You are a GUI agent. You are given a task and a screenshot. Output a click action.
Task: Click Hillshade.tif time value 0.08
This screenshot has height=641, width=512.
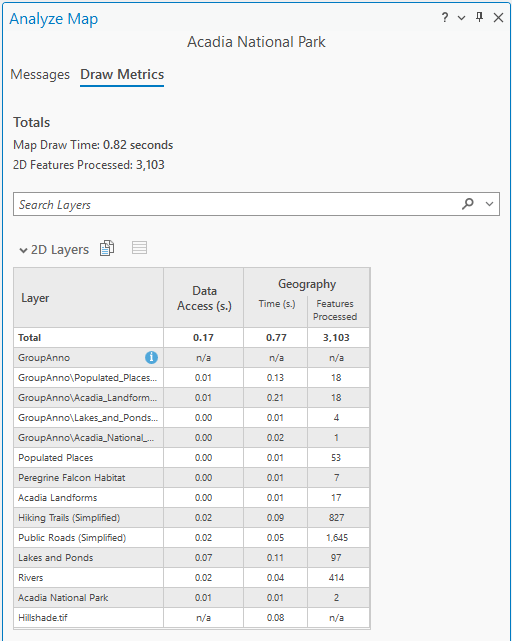tap(275, 618)
